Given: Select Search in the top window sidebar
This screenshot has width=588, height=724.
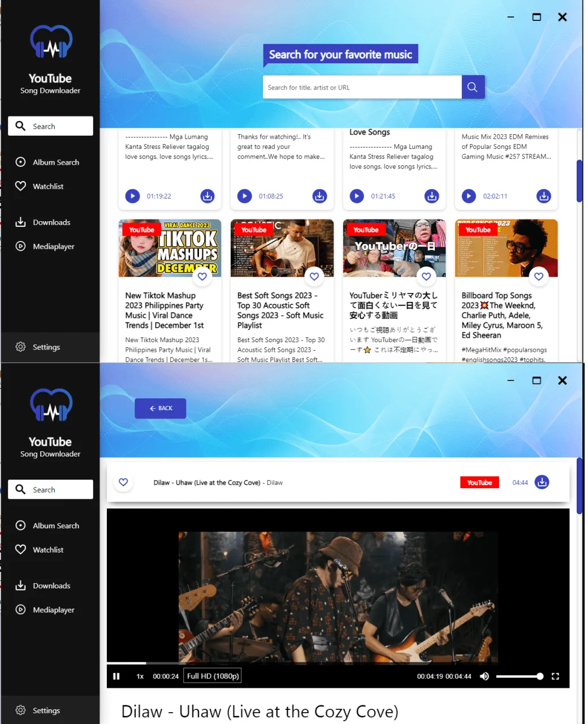Looking at the screenshot, I should (50, 126).
